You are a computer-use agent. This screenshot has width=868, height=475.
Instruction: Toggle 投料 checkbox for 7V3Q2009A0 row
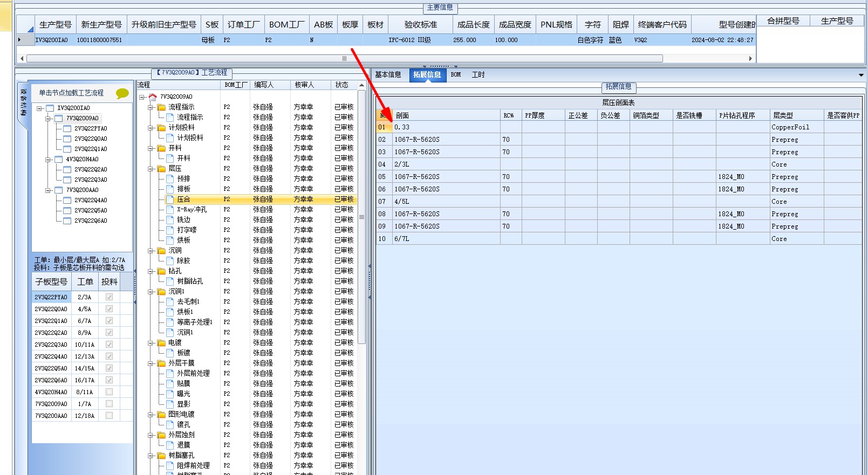point(109,404)
